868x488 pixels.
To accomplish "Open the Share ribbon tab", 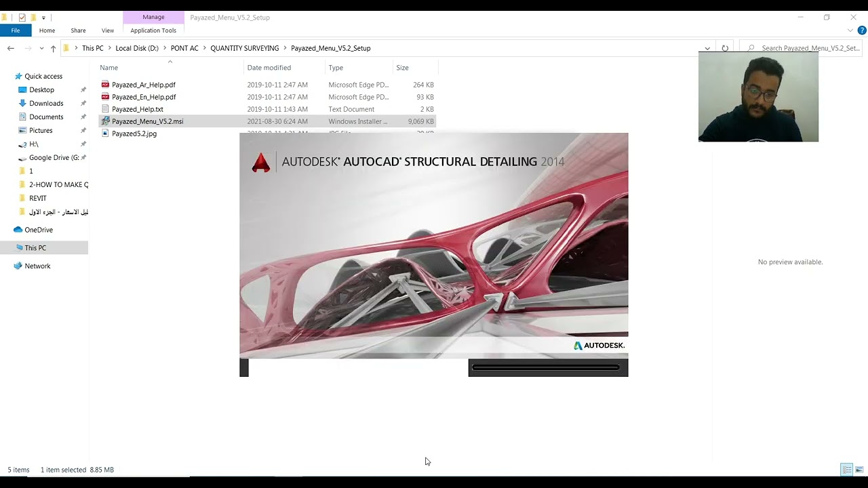I will [78, 30].
